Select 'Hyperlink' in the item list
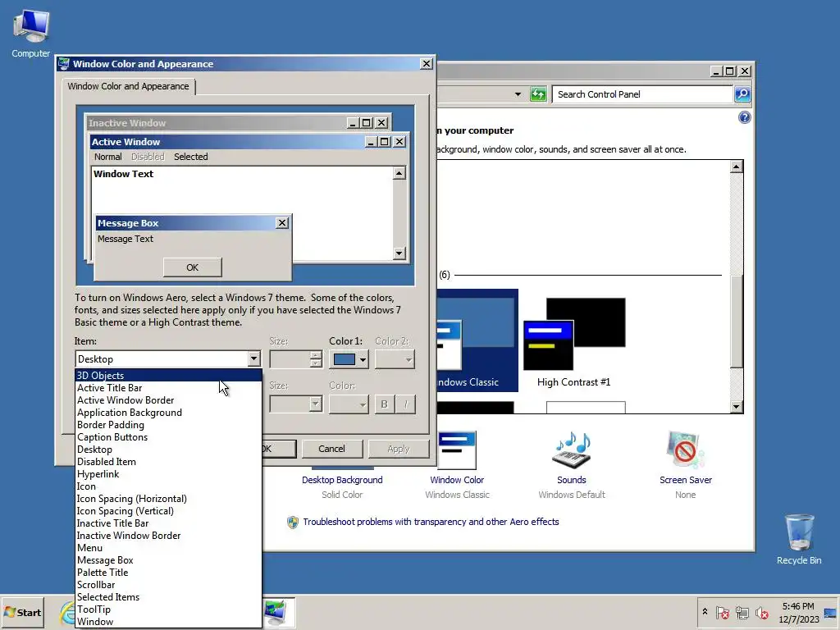The image size is (840, 630). point(168,474)
